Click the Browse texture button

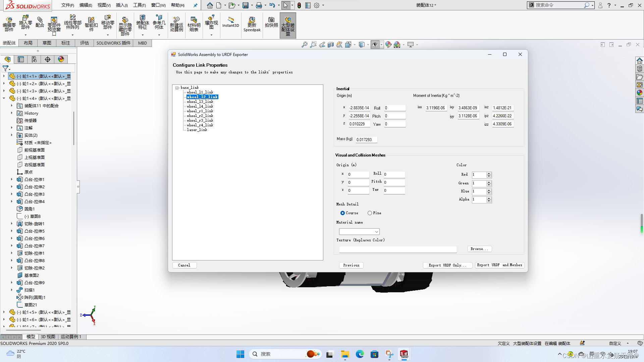[x=479, y=248]
